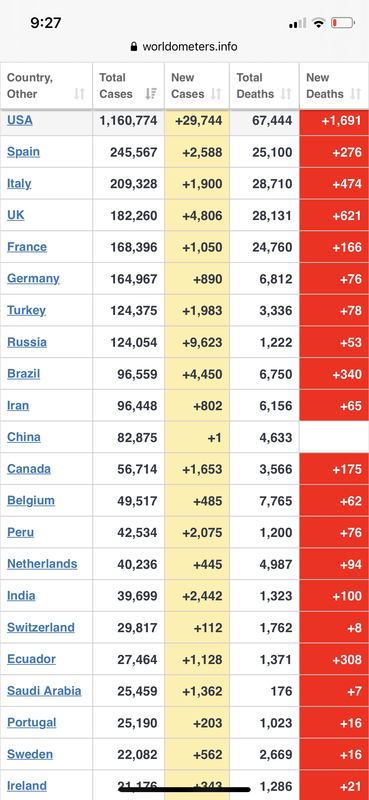Open the Spain country page
The image size is (369, 800).
pyautogui.click(x=23, y=152)
